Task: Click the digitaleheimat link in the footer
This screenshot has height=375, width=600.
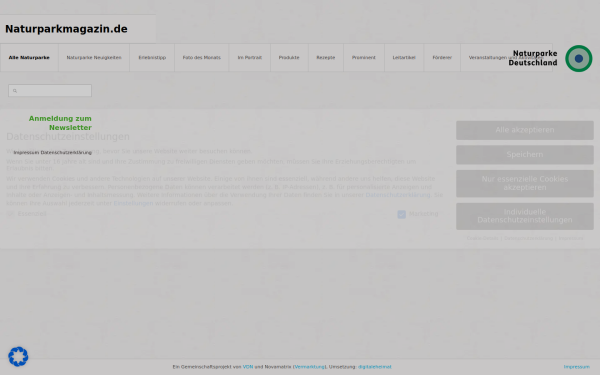Action: [375, 367]
